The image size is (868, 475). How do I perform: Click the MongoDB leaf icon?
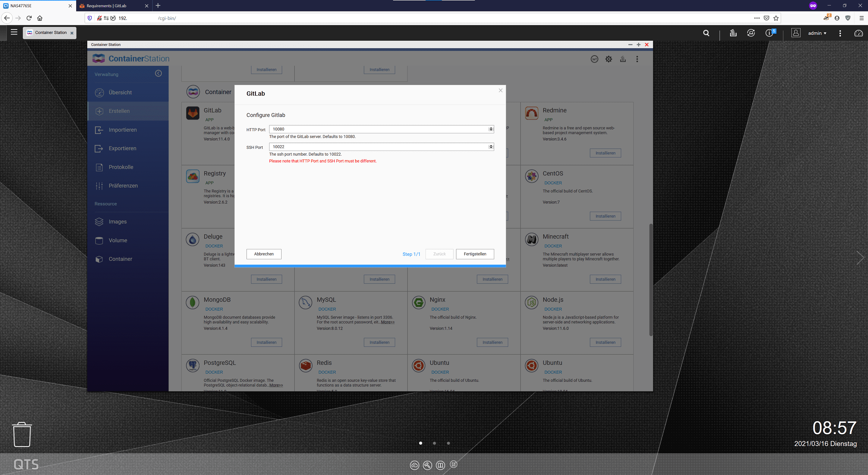point(193,302)
